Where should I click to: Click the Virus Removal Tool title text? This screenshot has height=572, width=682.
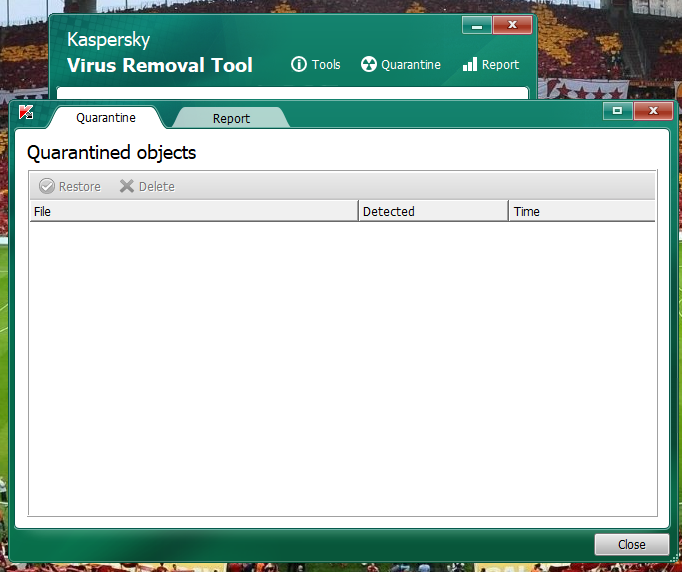[160, 65]
